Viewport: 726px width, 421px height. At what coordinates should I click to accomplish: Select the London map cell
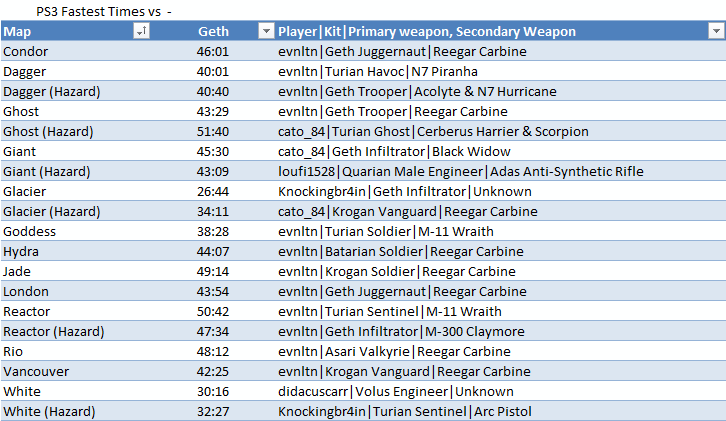pyautogui.click(x=76, y=291)
